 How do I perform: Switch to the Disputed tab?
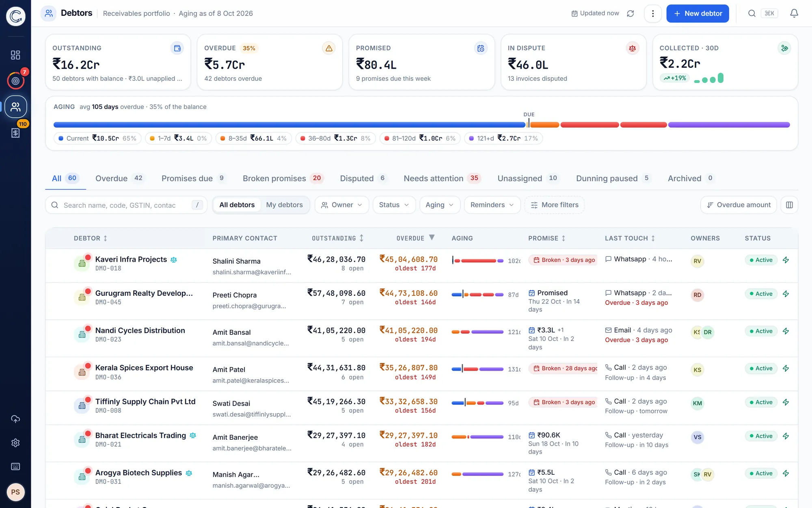(363, 178)
